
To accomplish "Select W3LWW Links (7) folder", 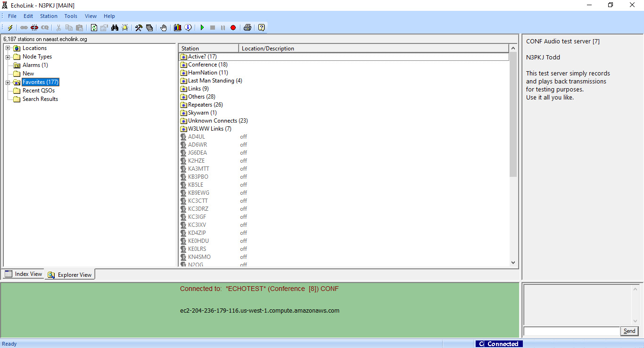I will [x=209, y=129].
